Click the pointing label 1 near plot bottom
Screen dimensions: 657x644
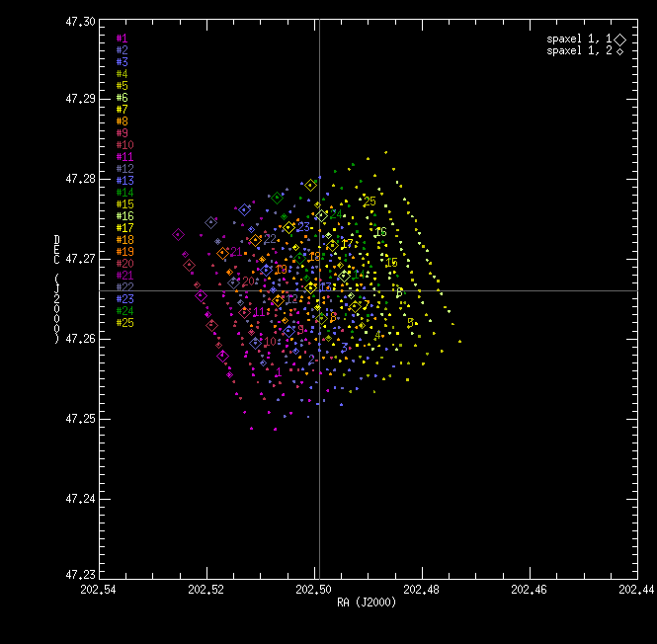[x=279, y=372]
